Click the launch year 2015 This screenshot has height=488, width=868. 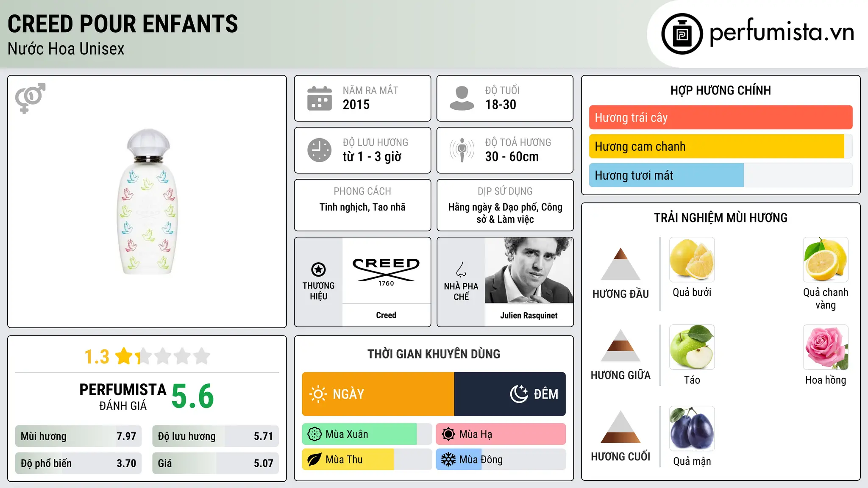(356, 105)
